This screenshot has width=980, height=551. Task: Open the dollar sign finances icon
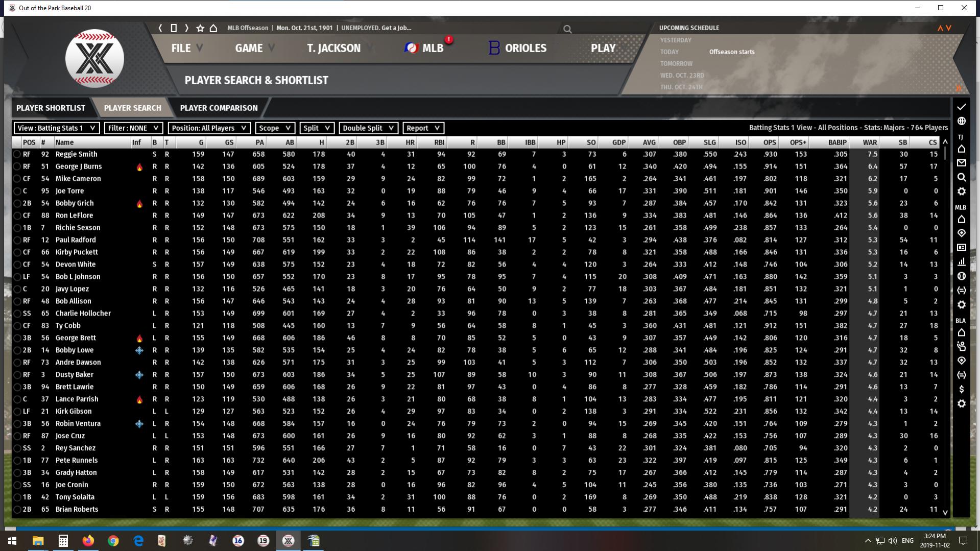coord(961,389)
